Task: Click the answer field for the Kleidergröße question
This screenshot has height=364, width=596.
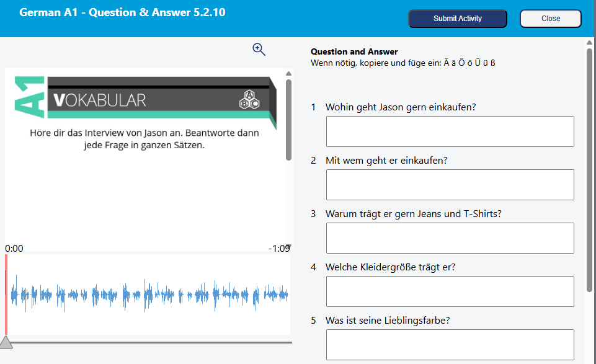Action: point(450,291)
